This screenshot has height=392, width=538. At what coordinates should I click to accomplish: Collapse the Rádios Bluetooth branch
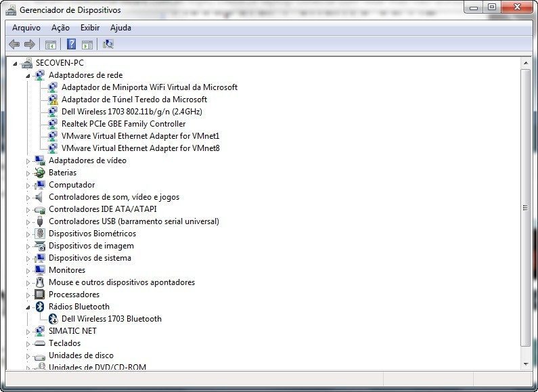coord(28,307)
